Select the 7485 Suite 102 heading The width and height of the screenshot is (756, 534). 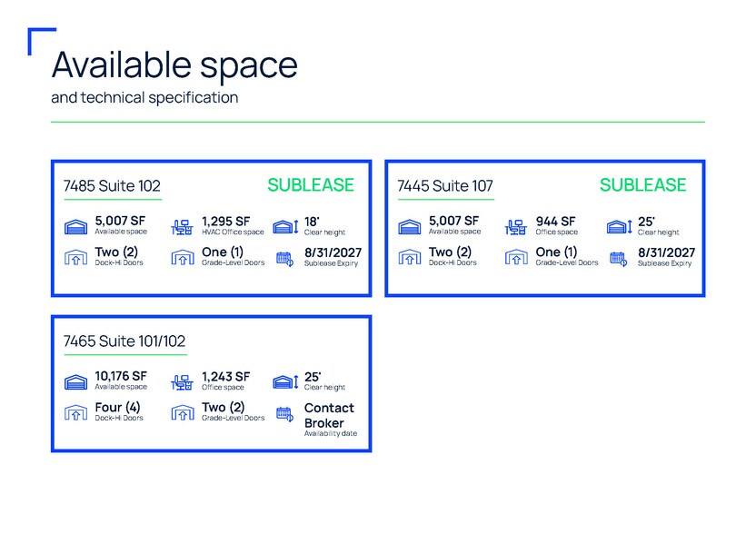[x=112, y=186]
